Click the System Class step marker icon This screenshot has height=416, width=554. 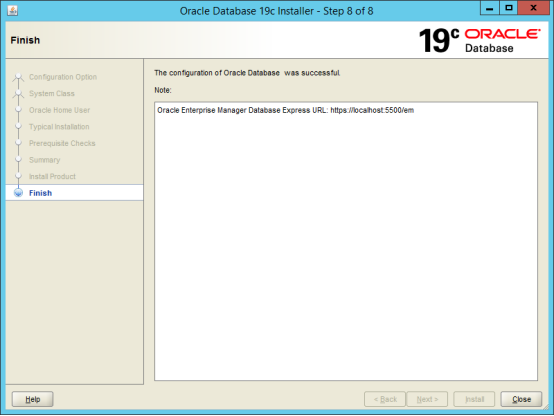(18, 94)
